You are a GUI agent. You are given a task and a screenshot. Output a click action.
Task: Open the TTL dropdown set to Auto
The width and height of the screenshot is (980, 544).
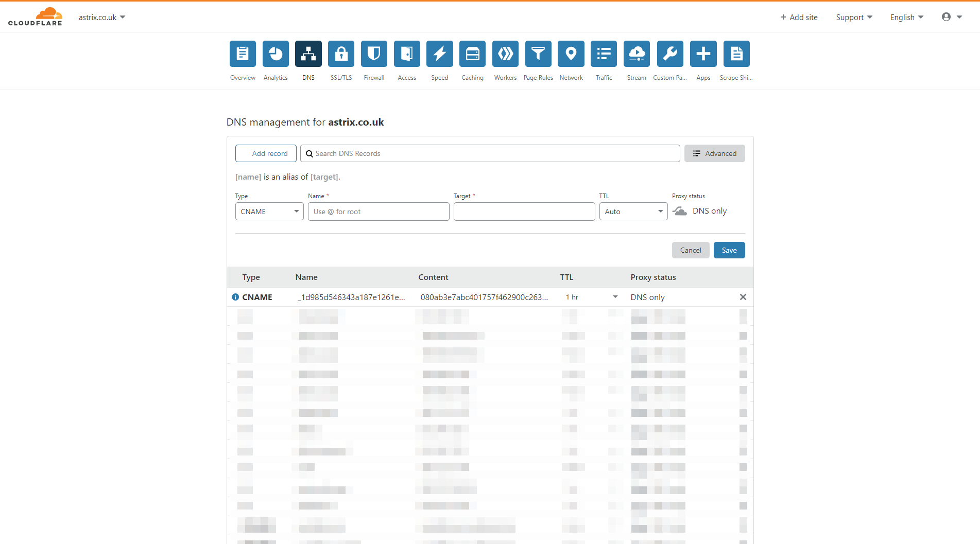coord(633,211)
